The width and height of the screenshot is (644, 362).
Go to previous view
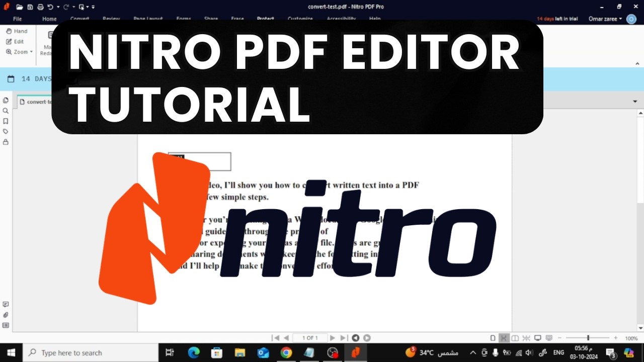point(356,338)
